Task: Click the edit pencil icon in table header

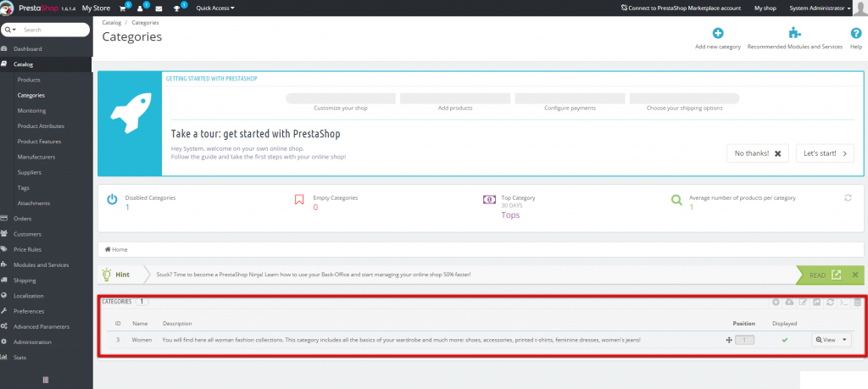Action: pyautogui.click(x=804, y=302)
